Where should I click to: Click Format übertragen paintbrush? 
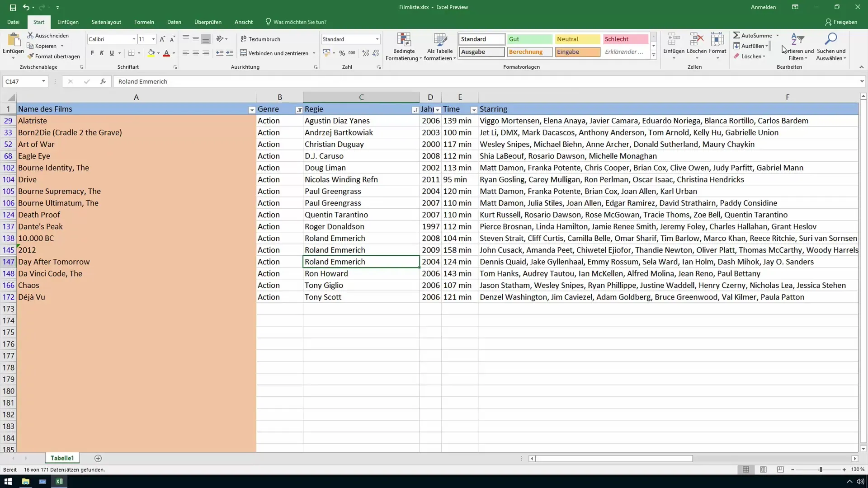(53, 56)
